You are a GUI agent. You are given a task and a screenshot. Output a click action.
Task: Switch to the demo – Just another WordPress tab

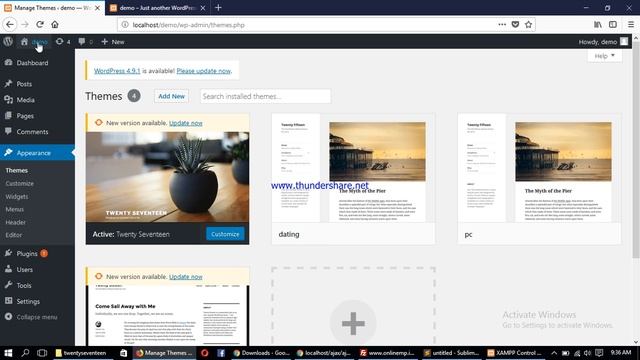tap(158, 8)
